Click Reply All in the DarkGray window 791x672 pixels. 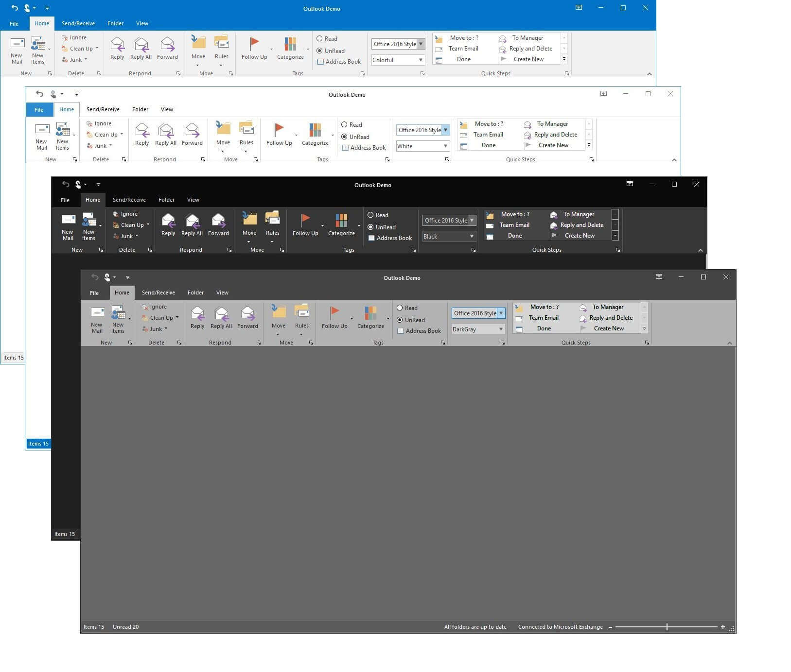221,318
